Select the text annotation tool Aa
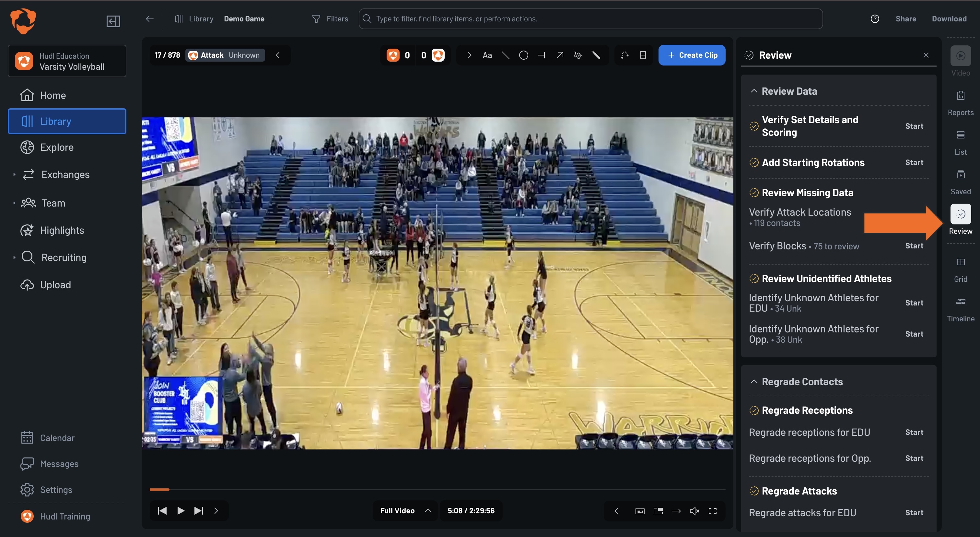Viewport: 980px width, 537px height. (x=487, y=55)
